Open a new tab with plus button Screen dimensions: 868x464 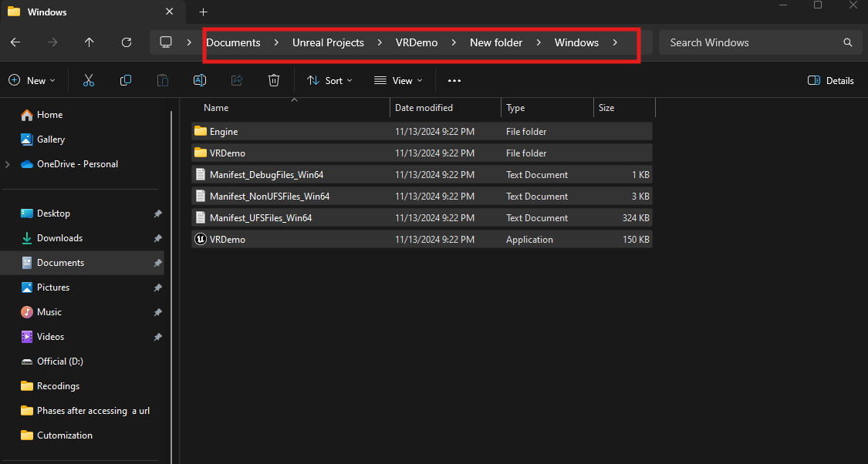click(x=204, y=12)
